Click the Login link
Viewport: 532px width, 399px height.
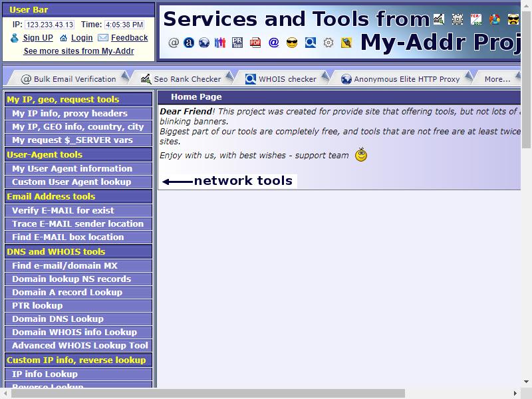[82, 38]
